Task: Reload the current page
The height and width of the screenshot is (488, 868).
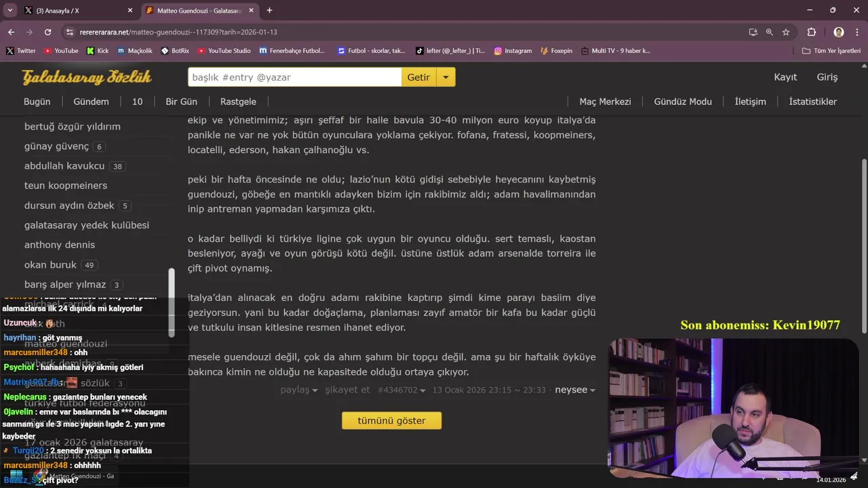Action: click(x=47, y=32)
